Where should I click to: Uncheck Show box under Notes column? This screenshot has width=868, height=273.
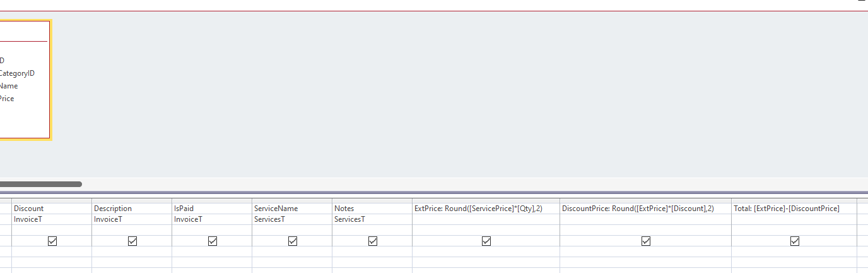373,241
